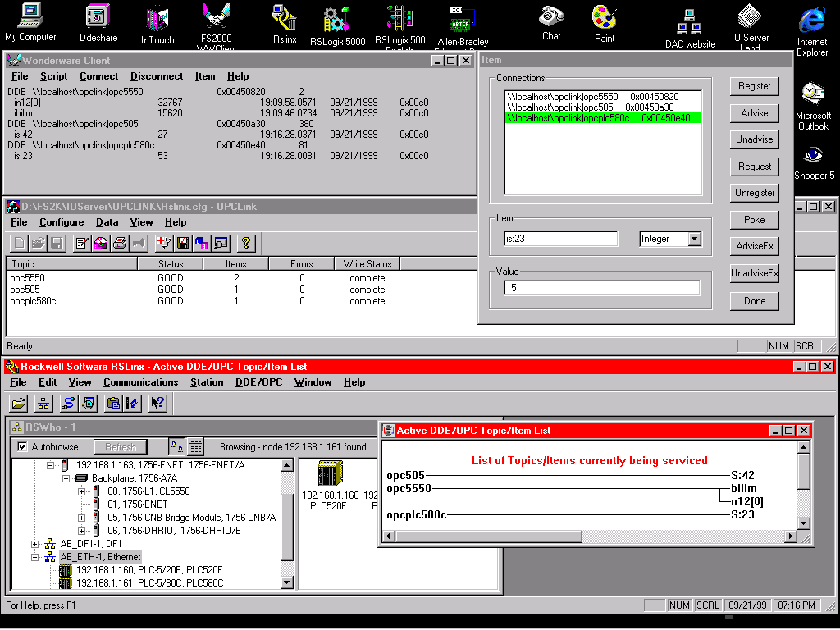The width and height of the screenshot is (840, 630).
Task: Click the AdviseEx button
Action: click(755, 246)
